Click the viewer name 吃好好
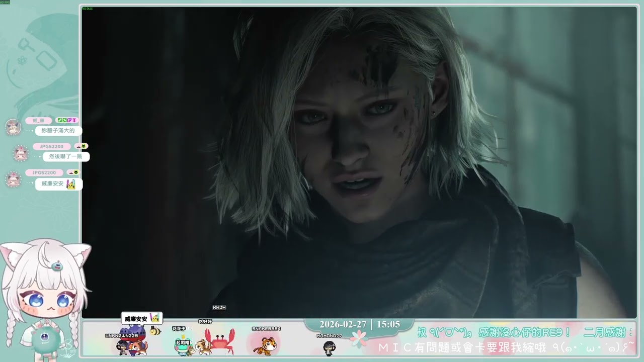 pyautogui.click(x=205, y=321)
